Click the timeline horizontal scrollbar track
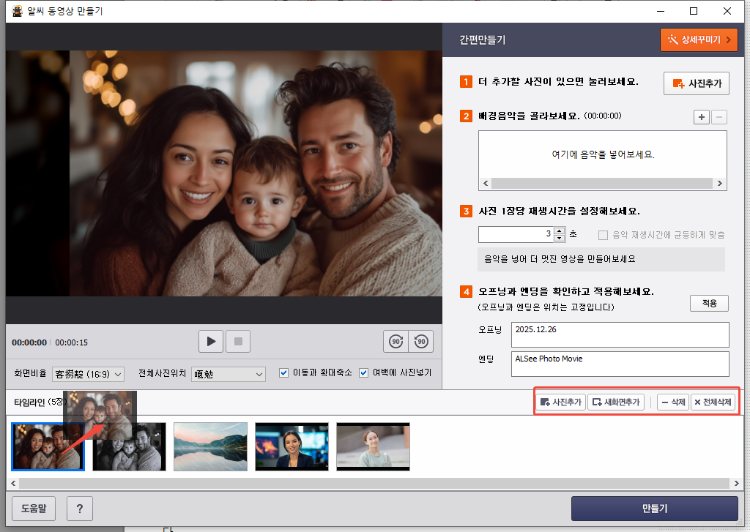 click(x=374, y=483)
